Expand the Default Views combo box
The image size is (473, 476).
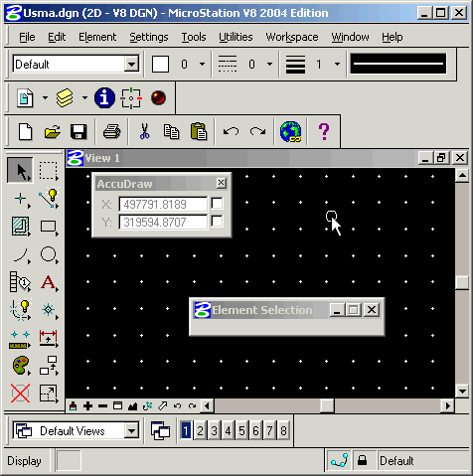pos(131,431)
